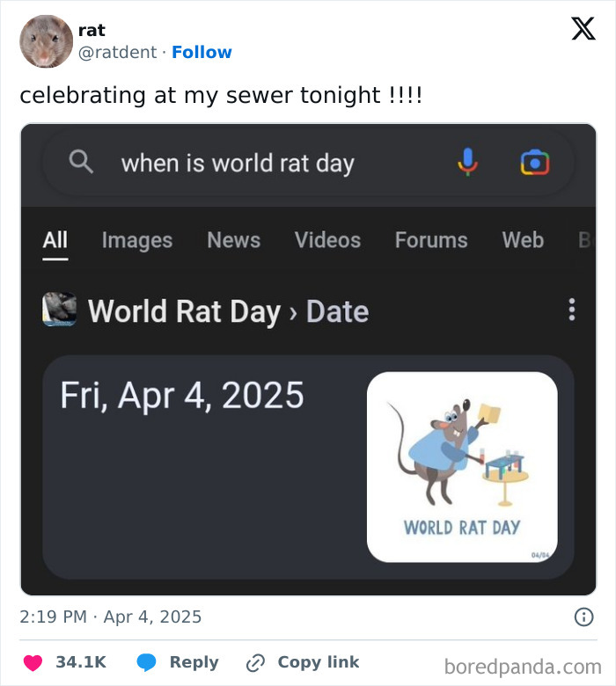Open the World Rat Day cartoon thumbnail
This screenshot has width=616, height=686.
click(462, 467)
